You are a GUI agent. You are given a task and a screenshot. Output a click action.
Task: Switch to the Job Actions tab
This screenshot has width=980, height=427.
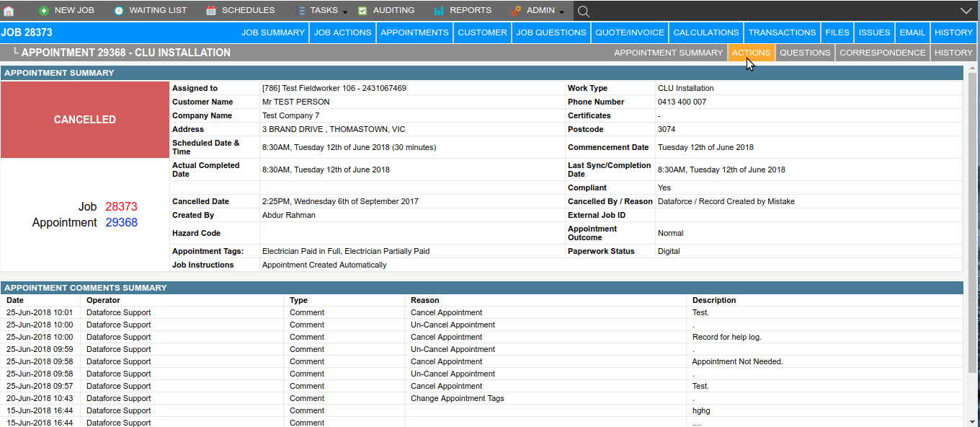click(343, 32)
